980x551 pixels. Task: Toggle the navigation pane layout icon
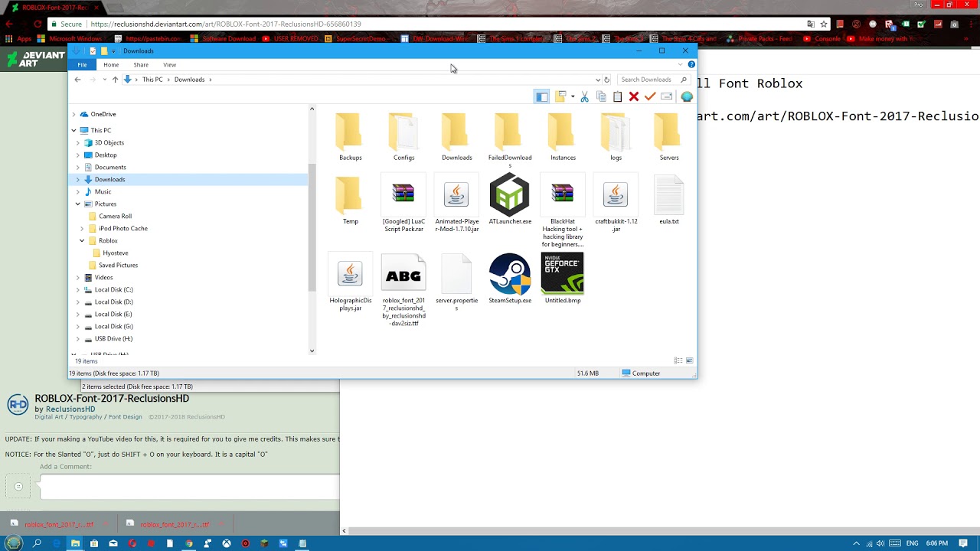(541, 96)
